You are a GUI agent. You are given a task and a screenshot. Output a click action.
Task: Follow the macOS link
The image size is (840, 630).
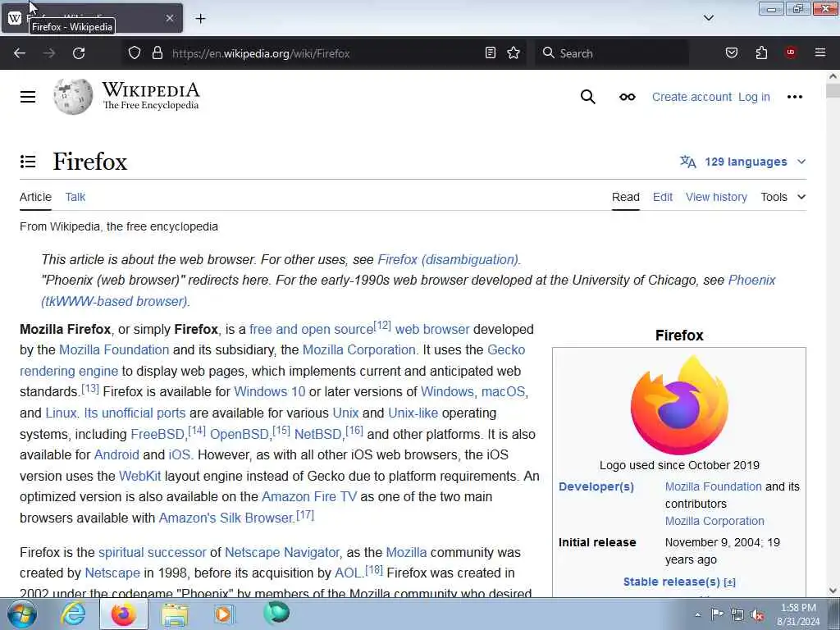pos(503,391)
